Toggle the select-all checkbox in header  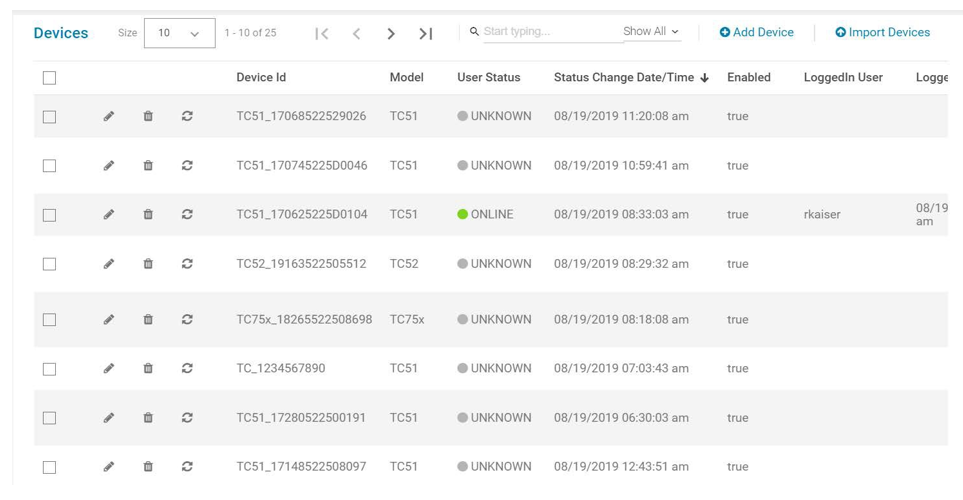49,77
